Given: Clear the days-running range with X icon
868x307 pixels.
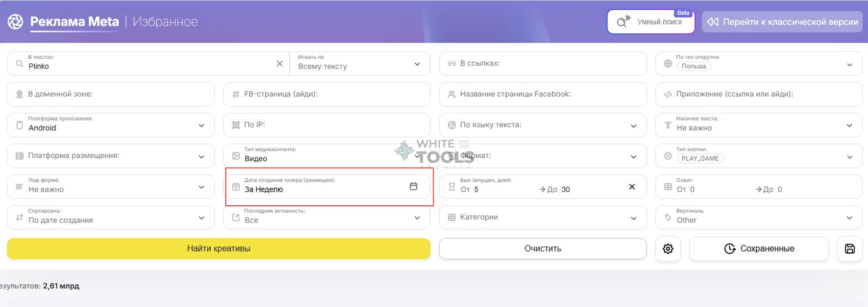Looking at the screenshot, I should click(x=632, y=187).
